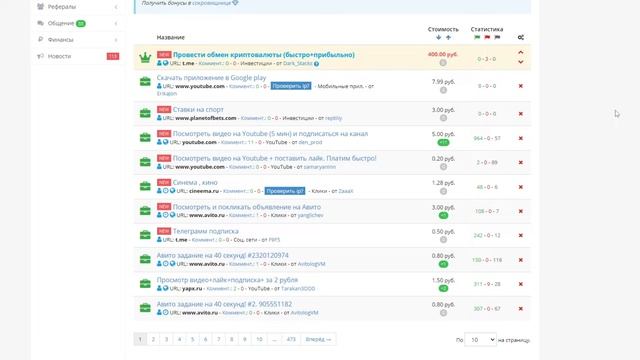Click green badge under 5.00 руб. price
Image resolution: width=640 pixels, height=360 pixels.
443,142
